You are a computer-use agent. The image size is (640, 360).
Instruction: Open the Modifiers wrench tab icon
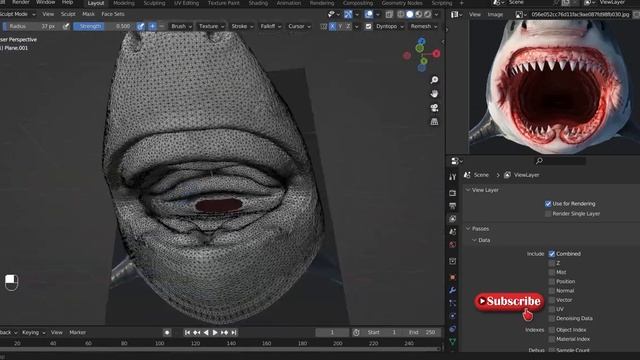point(452,290)
